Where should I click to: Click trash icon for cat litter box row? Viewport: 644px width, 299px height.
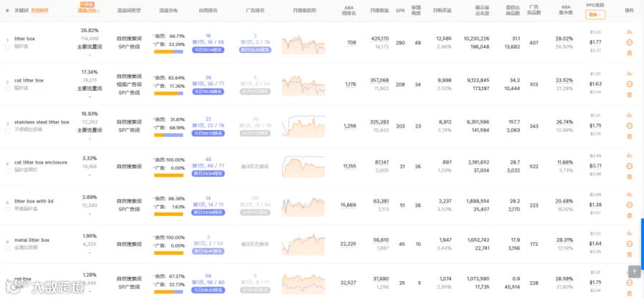(629, 95)
